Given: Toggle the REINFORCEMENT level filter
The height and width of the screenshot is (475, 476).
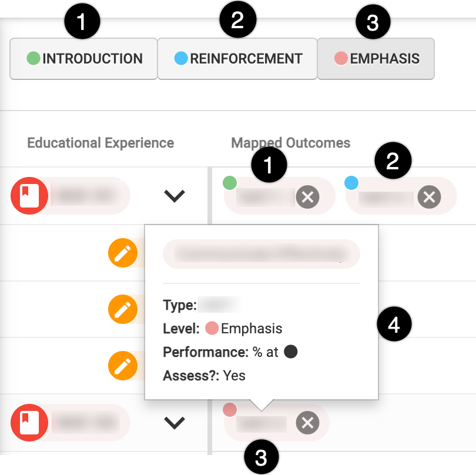Looking at the screenshot, I should pos(237,59).
